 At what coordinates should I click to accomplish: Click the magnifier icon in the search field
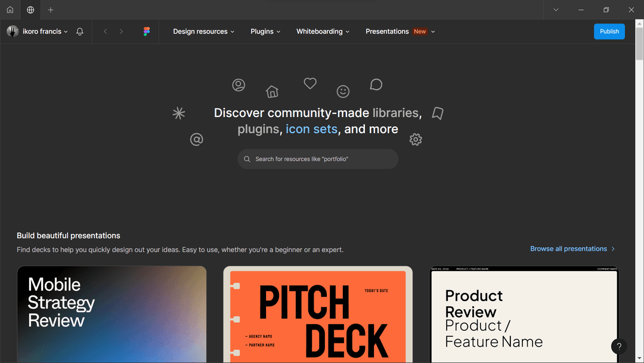(247, 159)
